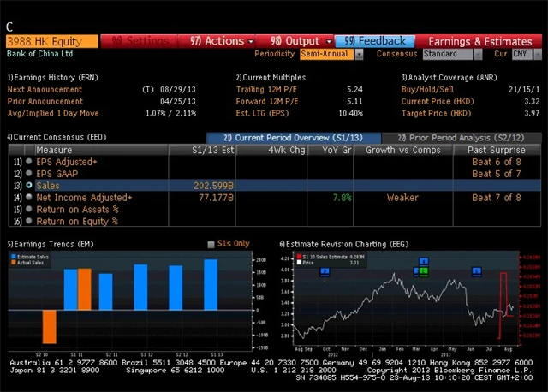548x392 pixels.
Task: Expand the Actions menu
Action: click(223, 40)
